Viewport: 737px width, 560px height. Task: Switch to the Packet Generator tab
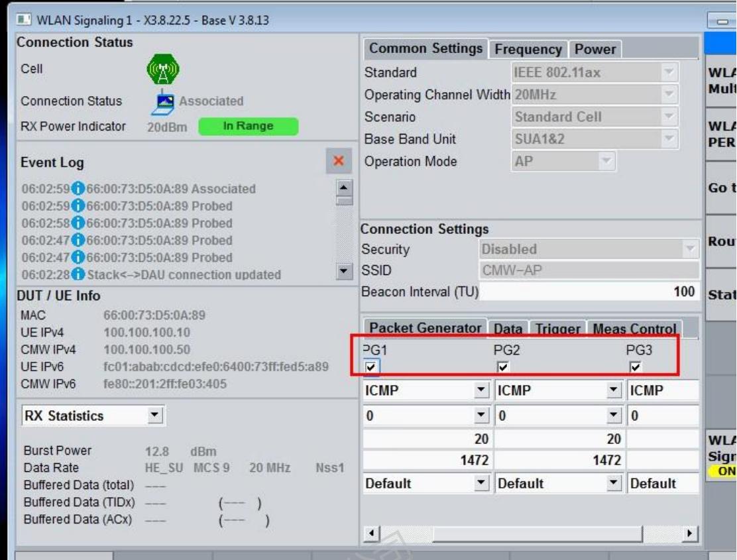(425, 328)
